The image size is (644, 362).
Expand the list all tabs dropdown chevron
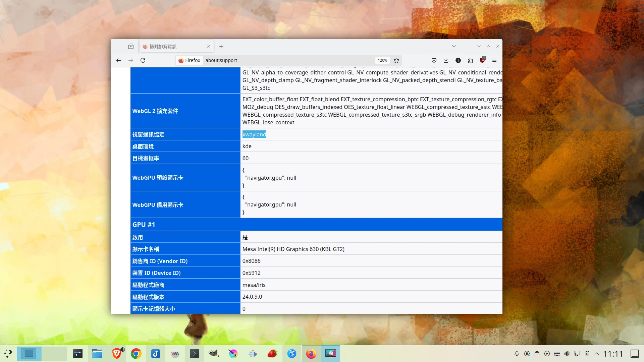454,46
